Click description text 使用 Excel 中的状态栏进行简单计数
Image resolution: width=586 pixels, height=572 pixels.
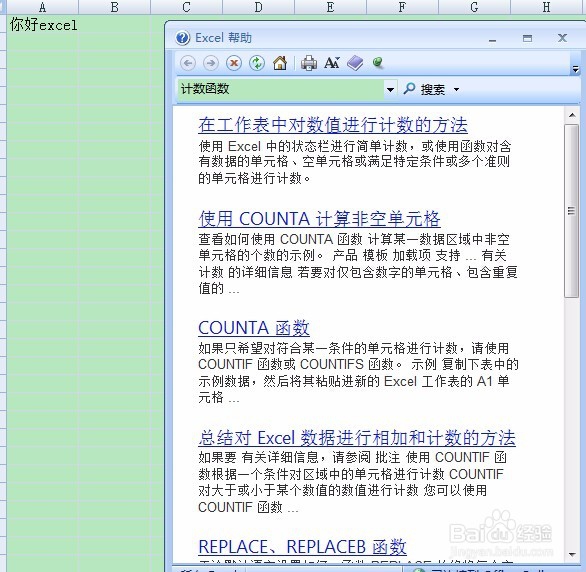point(303,146)
